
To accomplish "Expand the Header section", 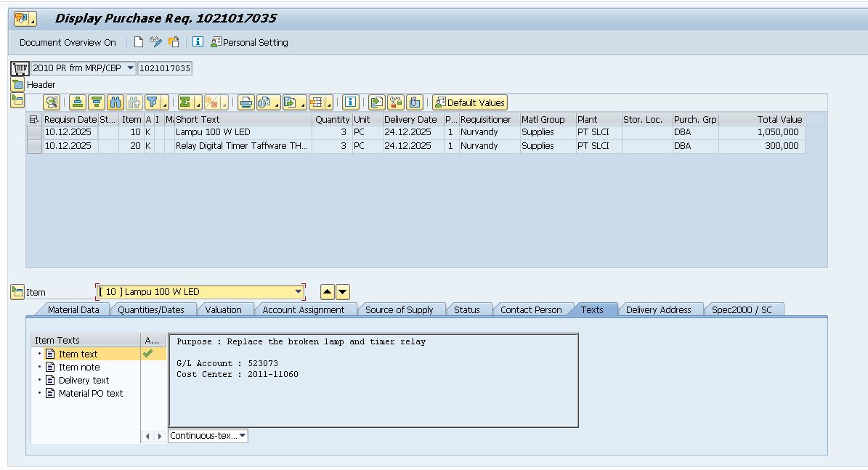I will (17, 84).
